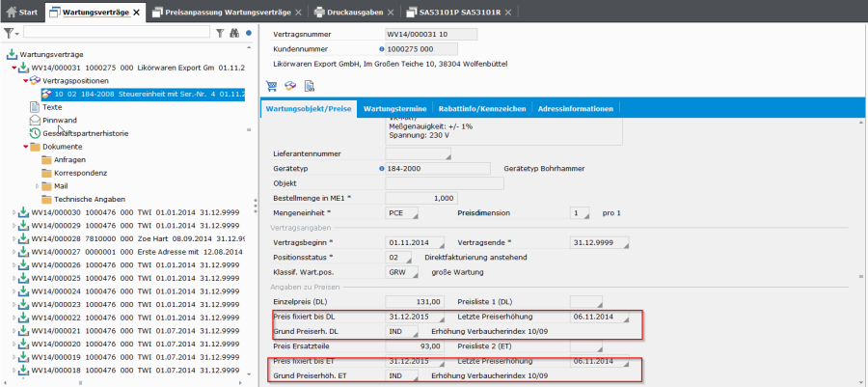This screenshot has width=868, height=387.
Task: Click the Bestellmenge in ME1 field
Action: [420, 198]
